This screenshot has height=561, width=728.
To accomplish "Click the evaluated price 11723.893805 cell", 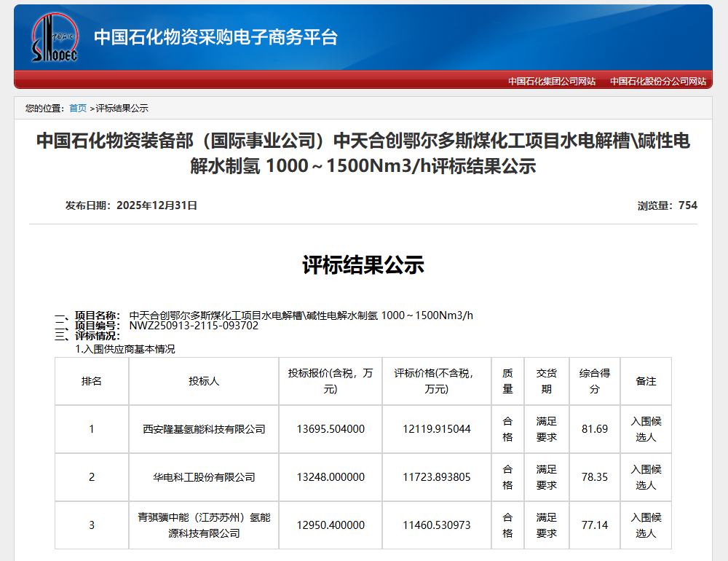I will point(436,477).
